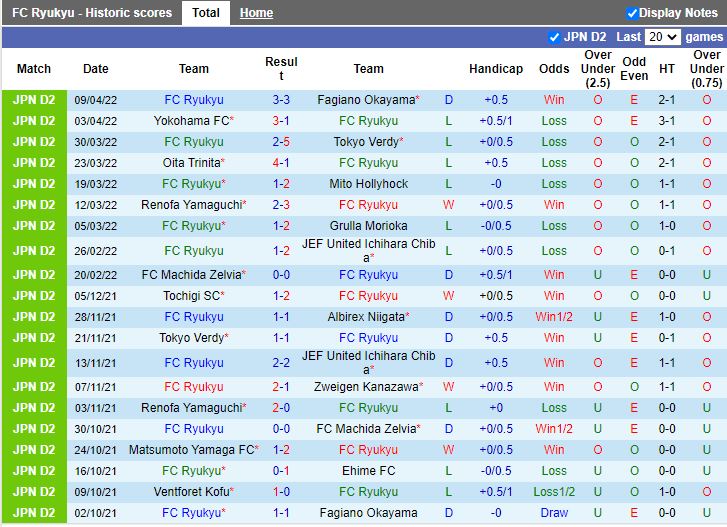
Task: Open the 1-0 result of Ventforet Kofu match
Action: (281, 491)
